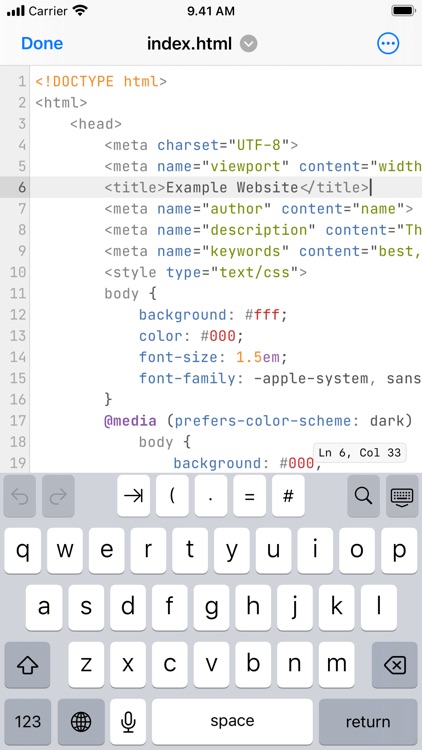Tap the open parenthesis shortcut key
This screenshot has height=750, width=422.
tap(172, 496)
